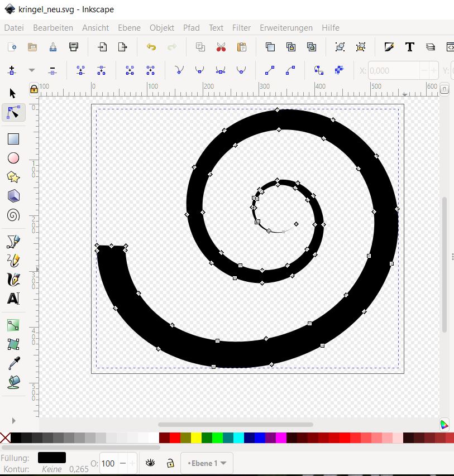Toggle the guide lock above the ruler
The width and height of the screenshot is (454, 476).
pyautogui.click(x=34, y=88)
